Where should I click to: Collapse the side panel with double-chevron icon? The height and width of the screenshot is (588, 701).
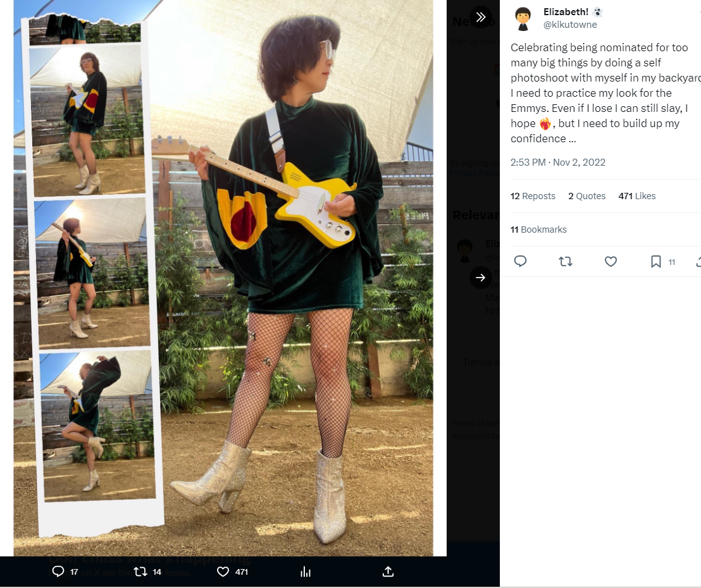pos(481,18)
